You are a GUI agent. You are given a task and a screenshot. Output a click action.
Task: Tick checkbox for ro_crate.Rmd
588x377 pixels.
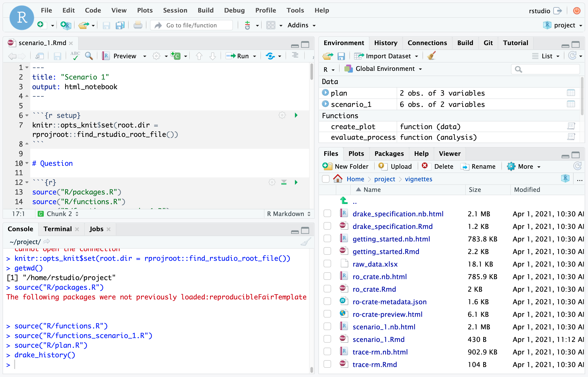327,289
